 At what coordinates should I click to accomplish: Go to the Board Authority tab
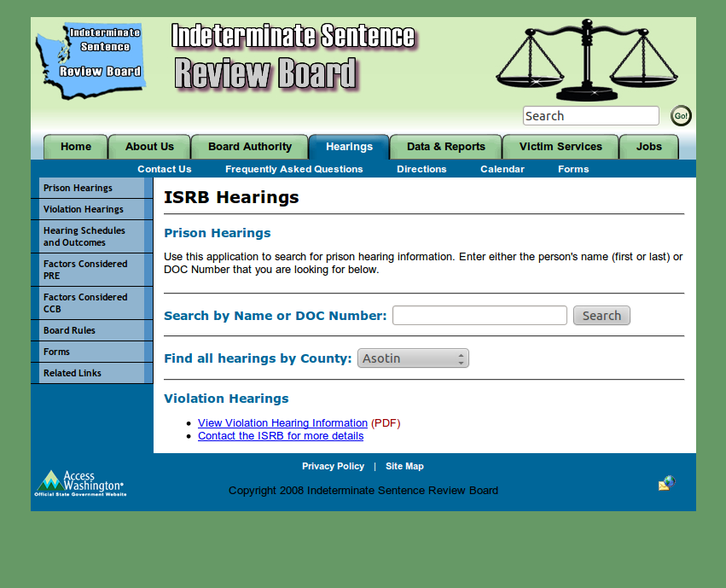[250, 147]
